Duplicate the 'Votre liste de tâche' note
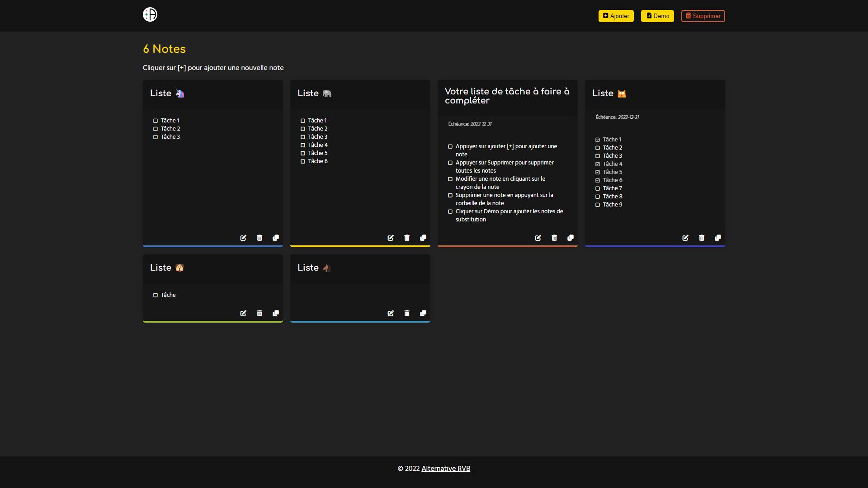This screenshot has width=868, height=488. [571, 238]
